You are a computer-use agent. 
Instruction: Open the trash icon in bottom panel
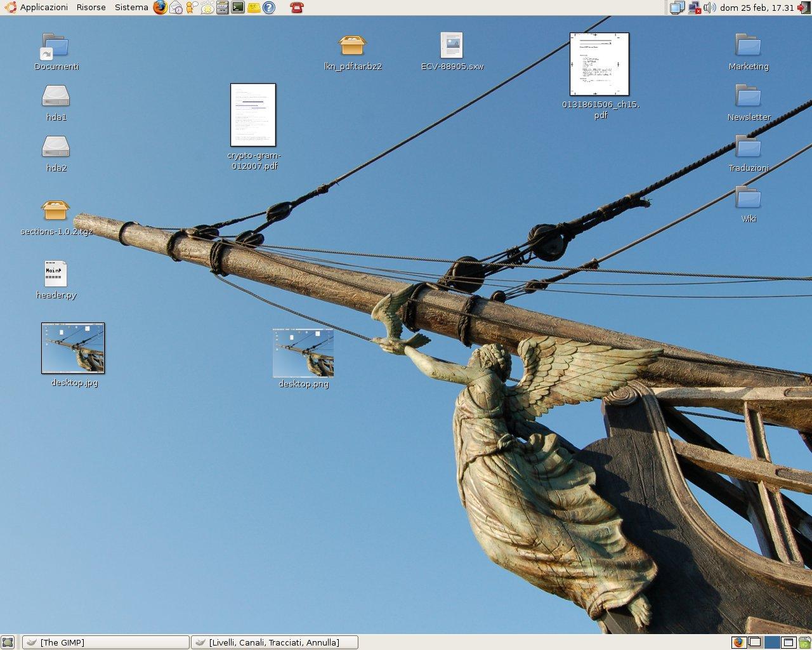point(804,642)
